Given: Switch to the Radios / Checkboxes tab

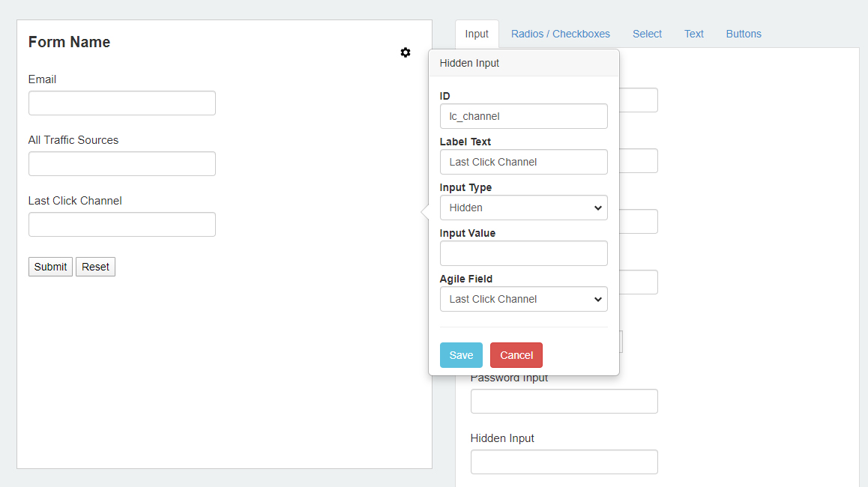Looking at the screenshot, I should point(560,34).
